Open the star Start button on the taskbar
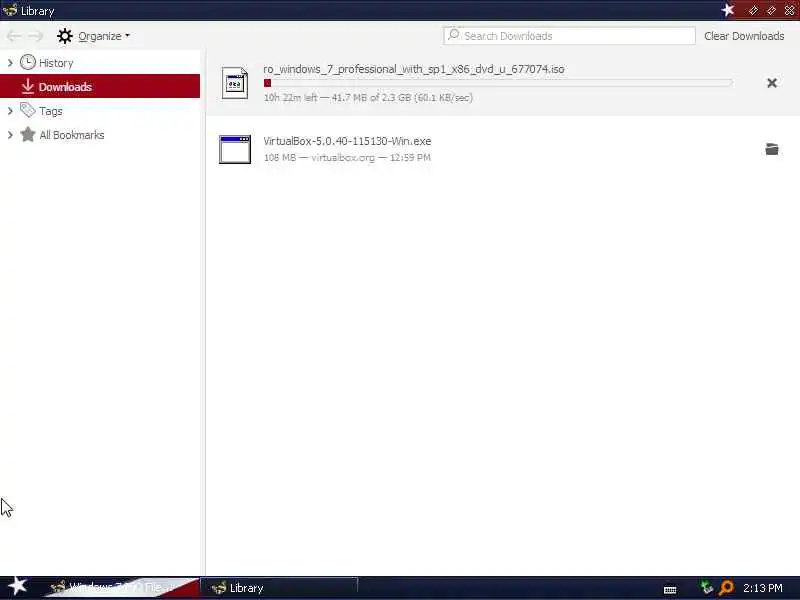The width and height of the screenshot is (800, 600). 17,586
